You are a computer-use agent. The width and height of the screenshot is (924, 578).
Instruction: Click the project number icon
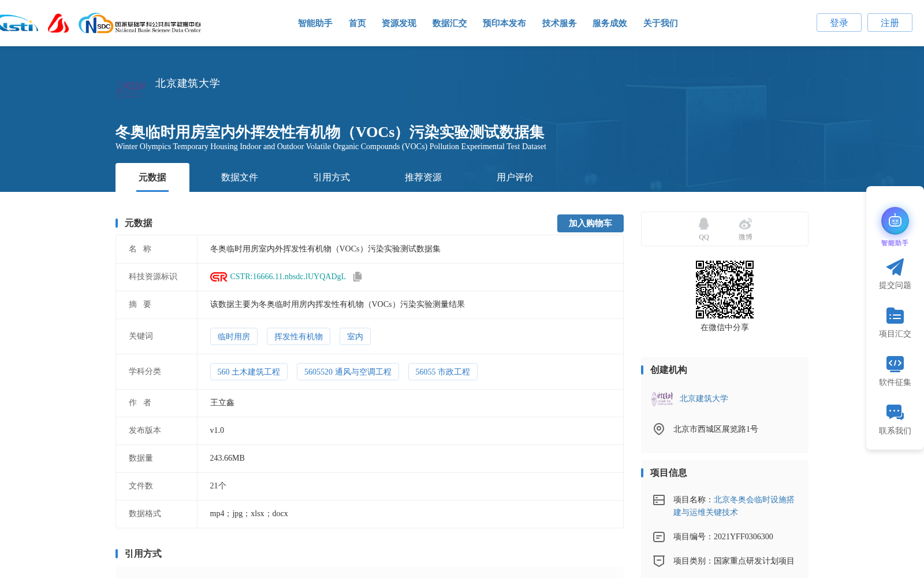coord(658,537)
